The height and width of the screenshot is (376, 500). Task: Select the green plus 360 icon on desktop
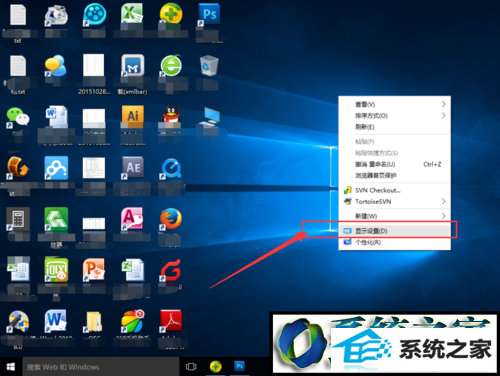(171, 15)
